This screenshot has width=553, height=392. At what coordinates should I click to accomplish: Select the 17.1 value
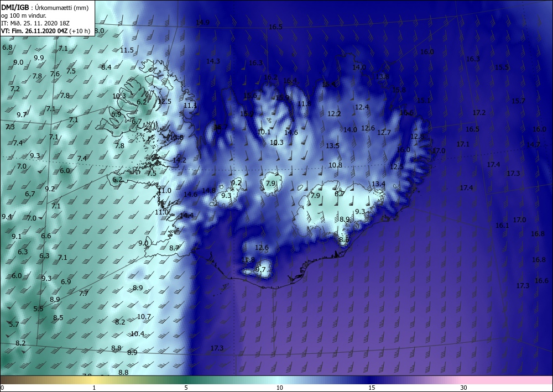tap(463, 144)
